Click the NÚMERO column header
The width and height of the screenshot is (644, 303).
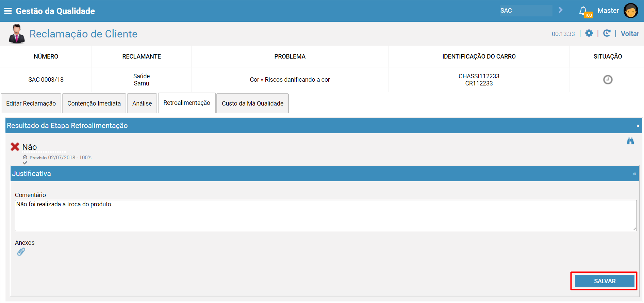tap(46, 57)
